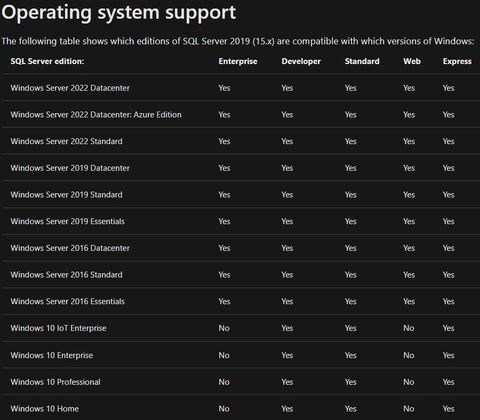The width and height of the screenshot is (480, 420).
Task: Click the Windows Server 2022 Datacenter row label
Action: (x=70, y=88)
